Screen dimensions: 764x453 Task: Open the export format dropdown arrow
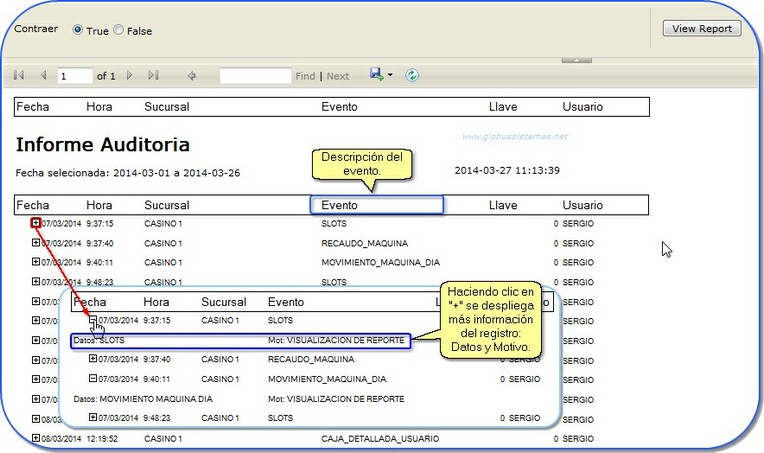tap(390, 75)
